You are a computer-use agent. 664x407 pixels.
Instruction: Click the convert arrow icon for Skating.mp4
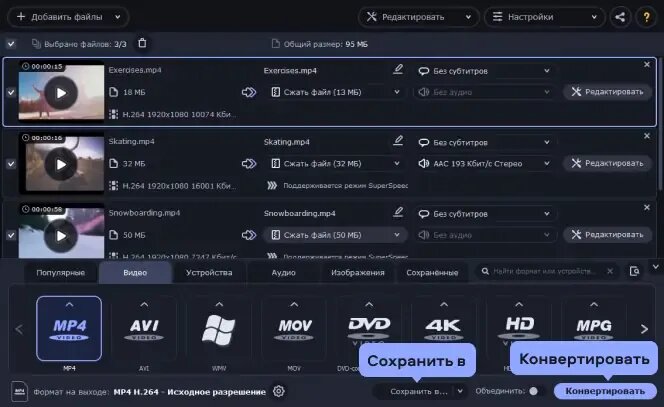click(249, 163)
